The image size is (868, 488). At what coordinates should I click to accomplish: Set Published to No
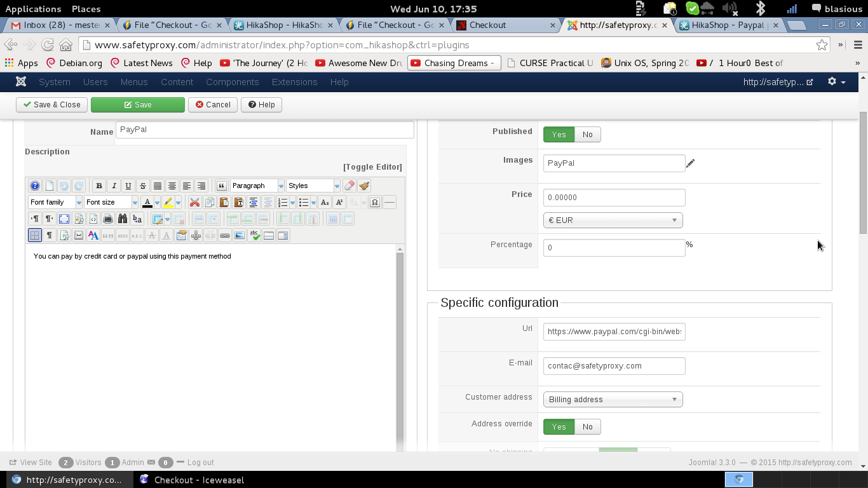pyautogui.click(x=588, y=134)
